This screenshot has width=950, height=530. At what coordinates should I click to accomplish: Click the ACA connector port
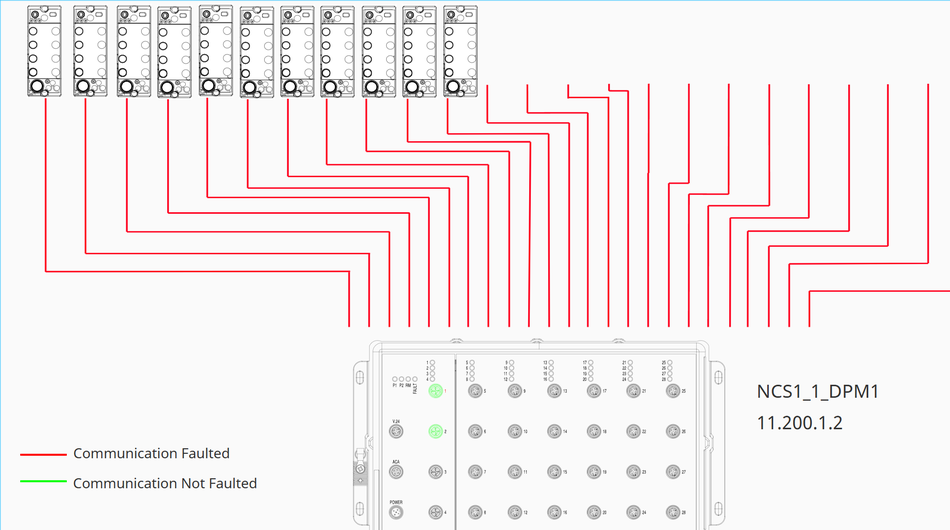click(x=396, y=473)
